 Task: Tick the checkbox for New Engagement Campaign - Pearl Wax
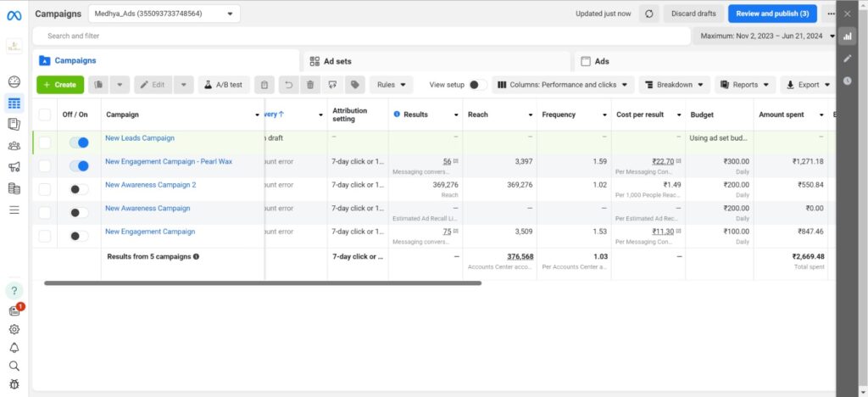pyautogui.click(x=45, y=166)
